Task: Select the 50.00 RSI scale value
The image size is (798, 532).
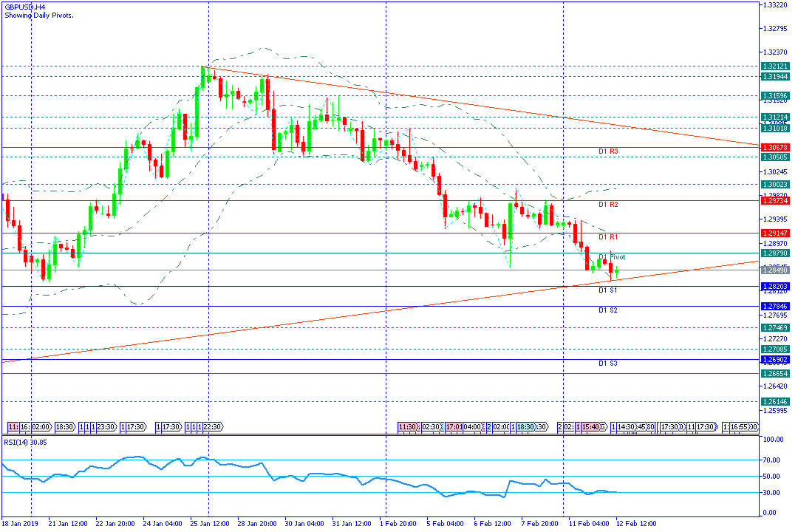Action: [771, 477]
